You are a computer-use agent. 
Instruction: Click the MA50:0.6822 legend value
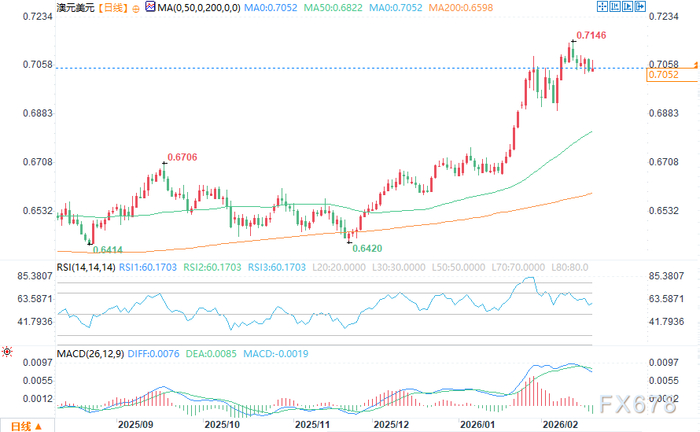tap(333, 8)
